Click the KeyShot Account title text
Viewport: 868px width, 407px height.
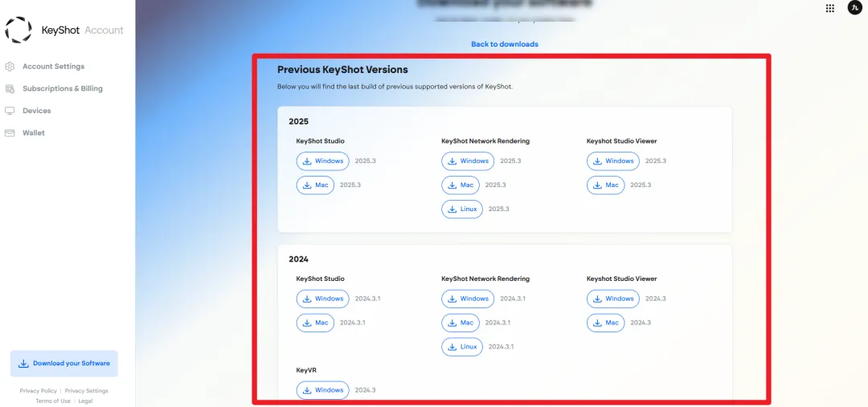[x=83, y=30]
